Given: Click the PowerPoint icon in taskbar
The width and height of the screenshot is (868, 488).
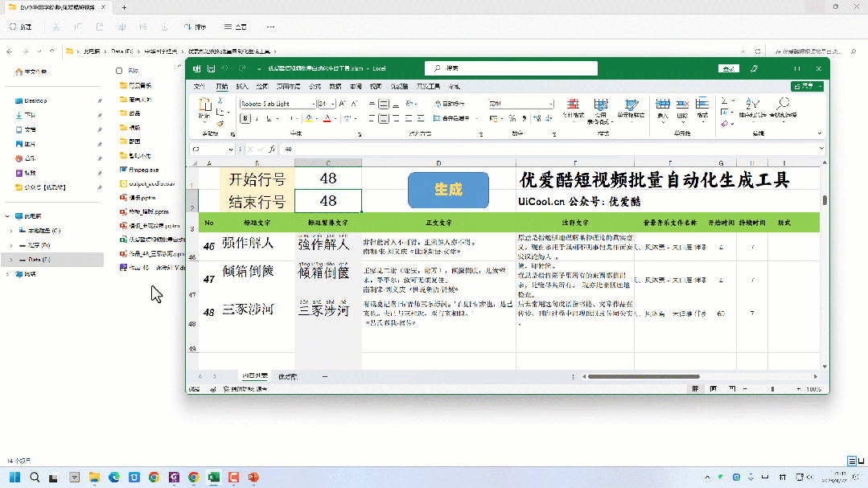Looking at the screenshot, I should click(x=253, y=477).
